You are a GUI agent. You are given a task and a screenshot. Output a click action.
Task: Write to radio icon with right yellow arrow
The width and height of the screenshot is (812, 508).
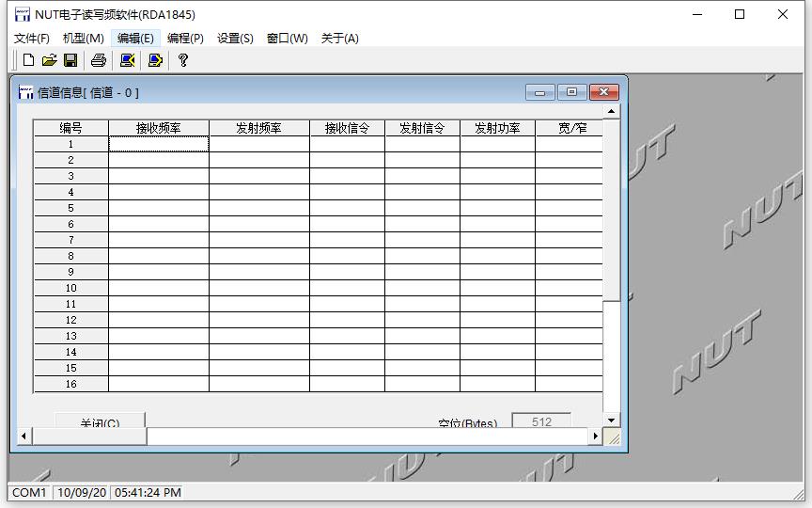click(155, 60)
